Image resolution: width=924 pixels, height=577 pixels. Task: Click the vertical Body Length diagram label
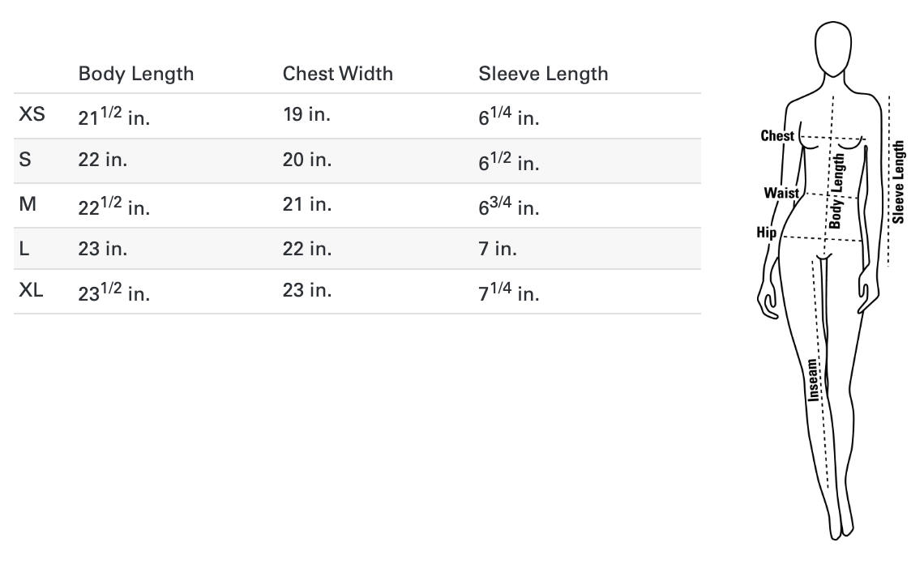pyautogui.click(x=838, y=191)
